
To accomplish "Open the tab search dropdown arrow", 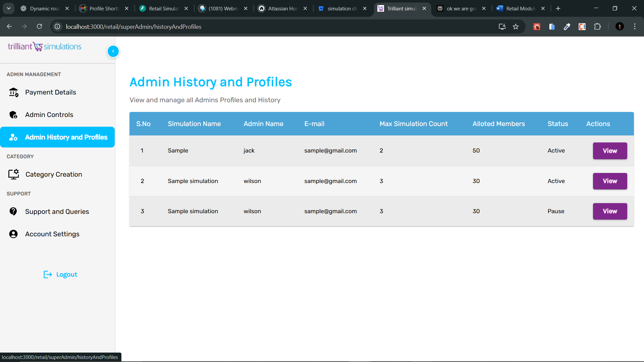I will pyautogui.click(x=9, y=8).
